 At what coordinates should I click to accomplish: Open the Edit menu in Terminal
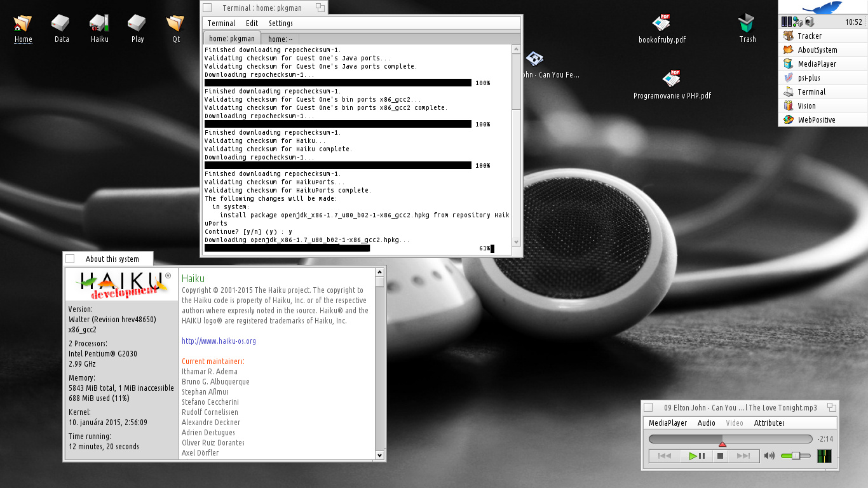[252, 23]
